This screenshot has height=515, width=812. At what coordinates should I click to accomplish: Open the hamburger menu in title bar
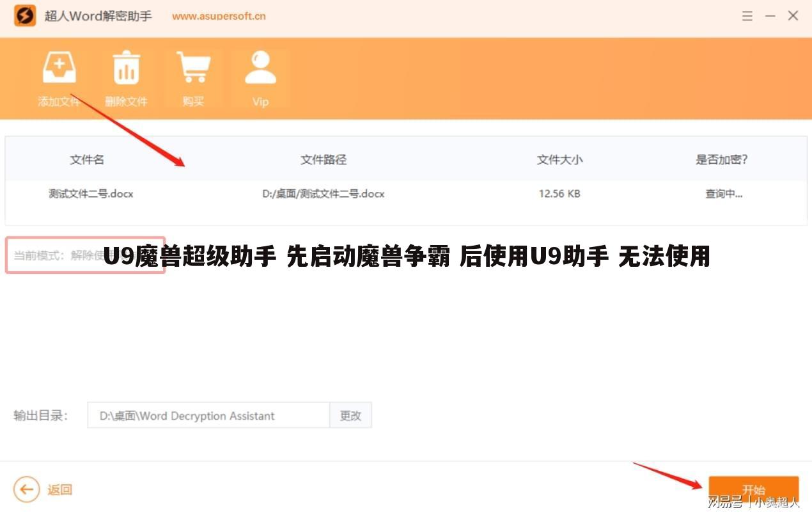(x=747, y=16)
